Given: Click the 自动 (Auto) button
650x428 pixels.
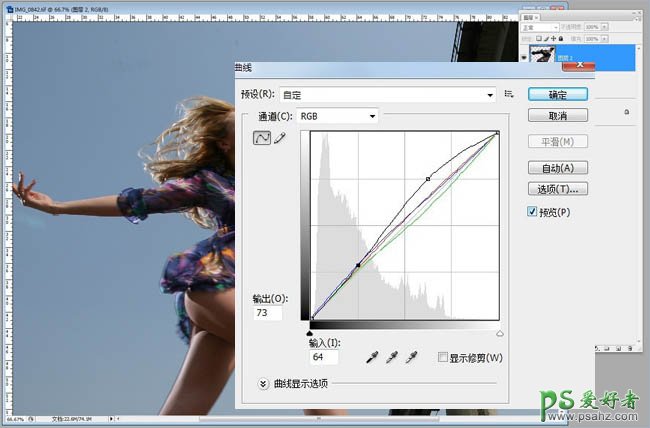Looking at the screenshot, I should click(x=557, y=168).
